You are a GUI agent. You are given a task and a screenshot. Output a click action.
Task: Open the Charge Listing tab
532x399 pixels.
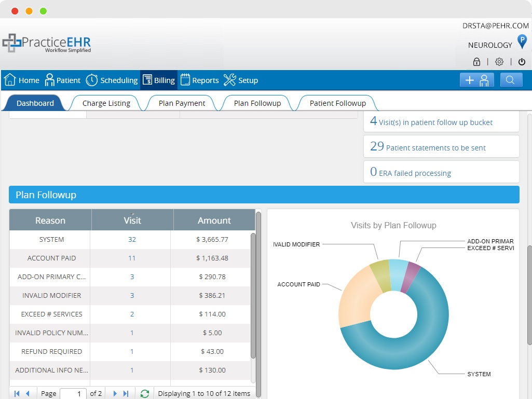pos(106,103)
